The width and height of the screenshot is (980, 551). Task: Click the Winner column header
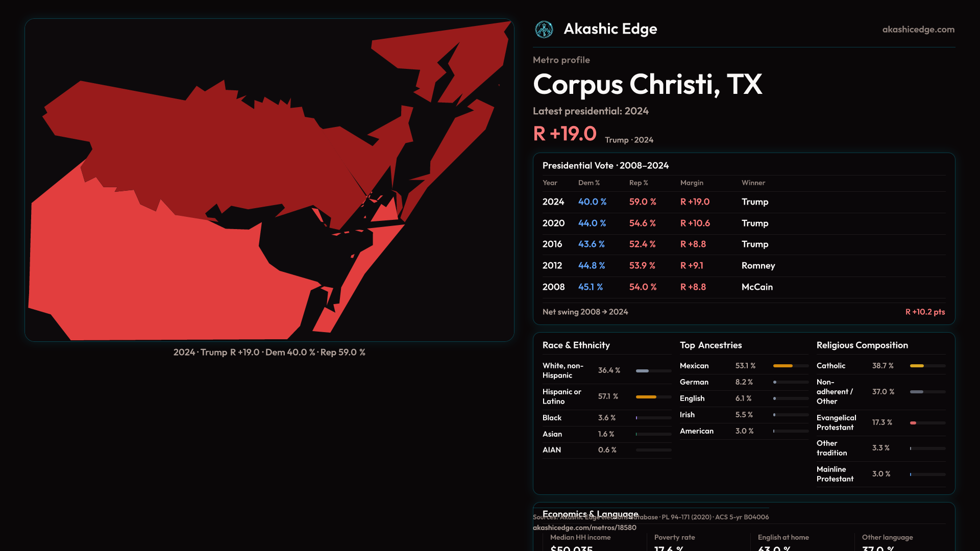click(753, 183)
